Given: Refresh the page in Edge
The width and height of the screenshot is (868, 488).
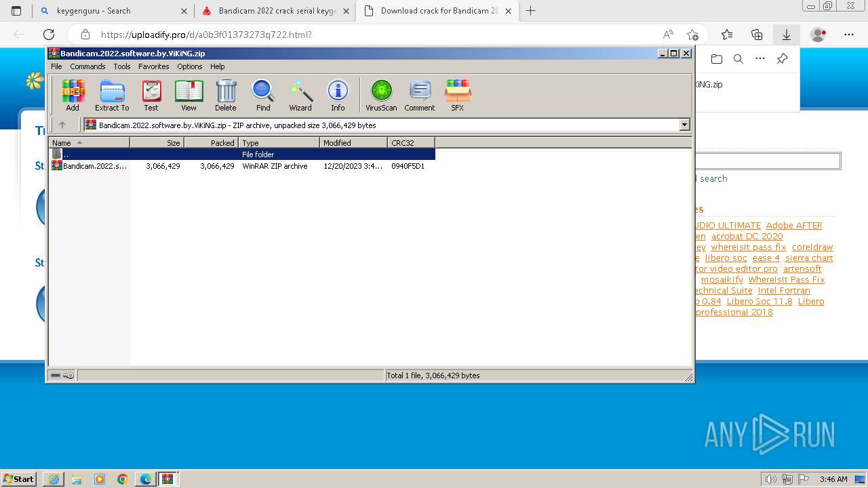Looking at the screenshot, I should coord(48,35).
